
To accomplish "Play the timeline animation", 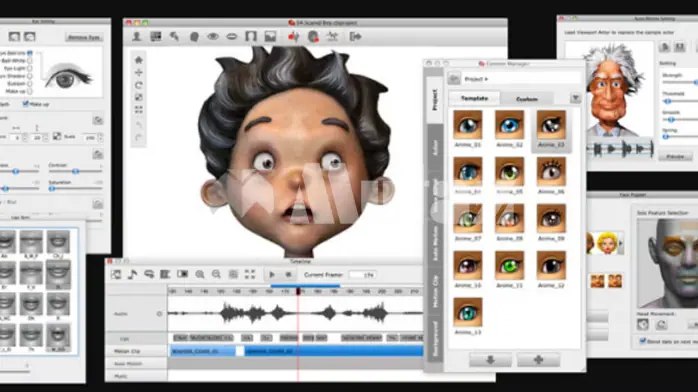I will tap(272, 275).
